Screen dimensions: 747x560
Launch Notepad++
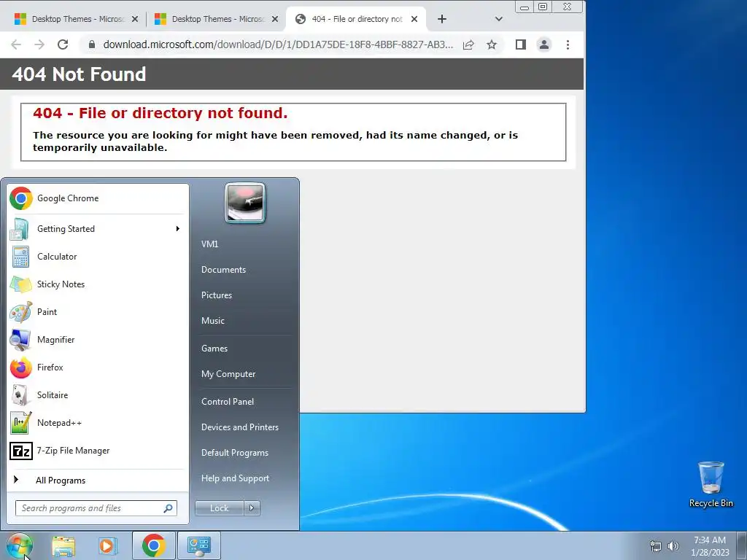(98, 422)
